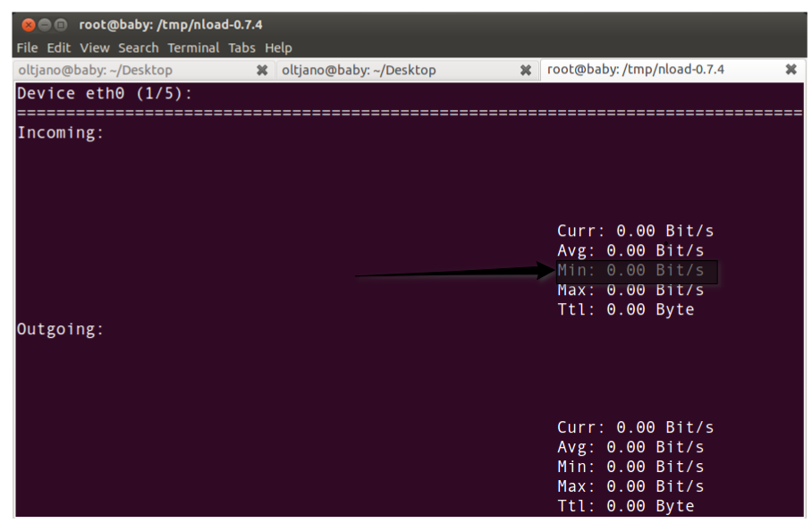Screen dimensions: 812x523
Task: Close the second oltjano Desktop tab
Action: pyautogui.click(x=526, y=69)
